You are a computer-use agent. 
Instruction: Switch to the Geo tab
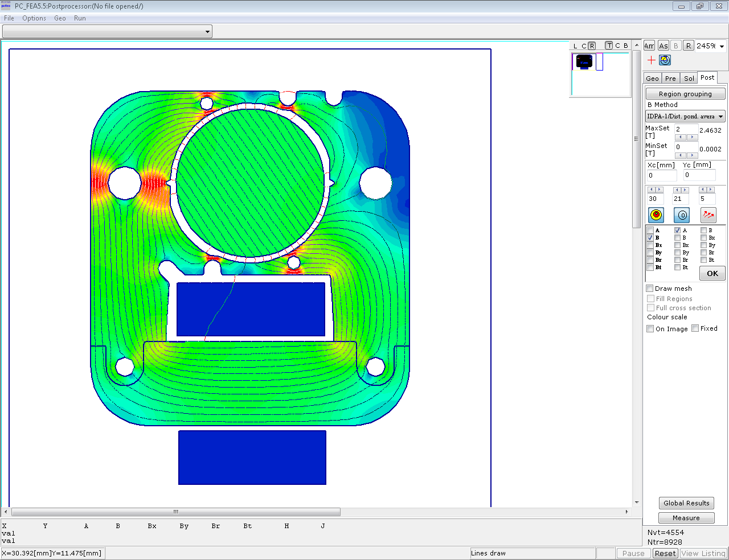(653, 79)
